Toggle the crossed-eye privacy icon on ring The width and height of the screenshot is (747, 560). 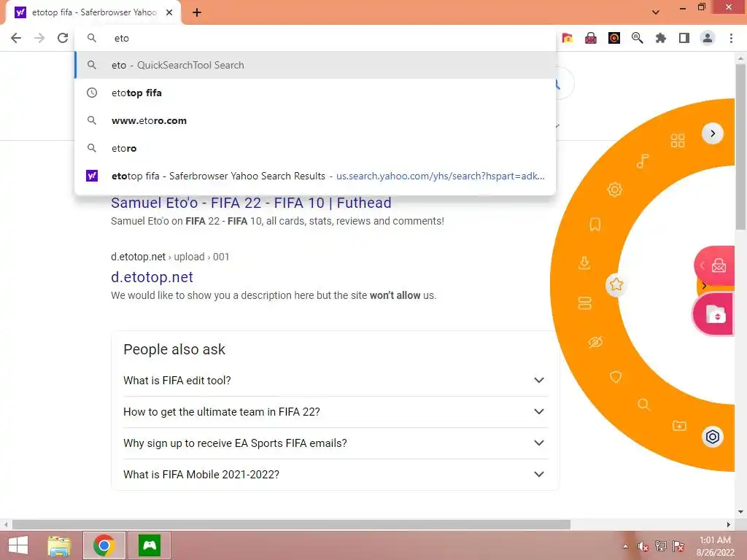595,341
